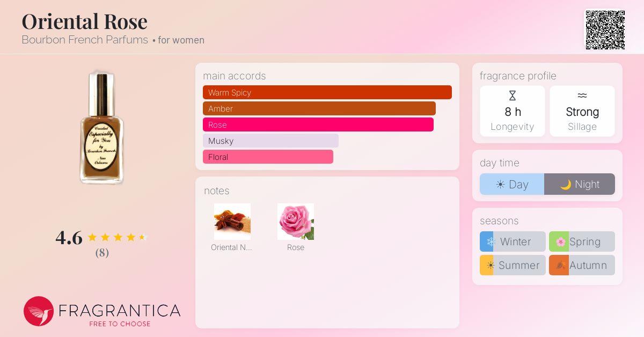Click the Oriental Rose title
644x337 pixels.
click(84, 21)
